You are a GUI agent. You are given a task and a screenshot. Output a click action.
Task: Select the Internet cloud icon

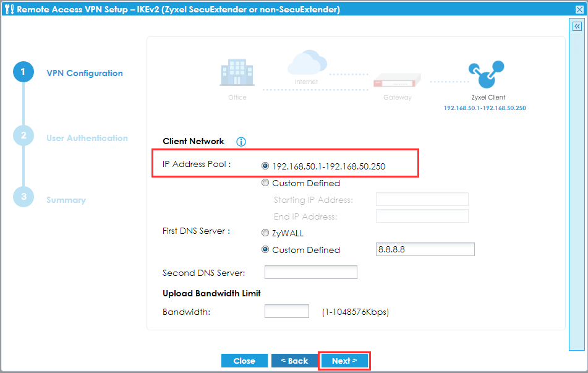(x=307, y=62)
